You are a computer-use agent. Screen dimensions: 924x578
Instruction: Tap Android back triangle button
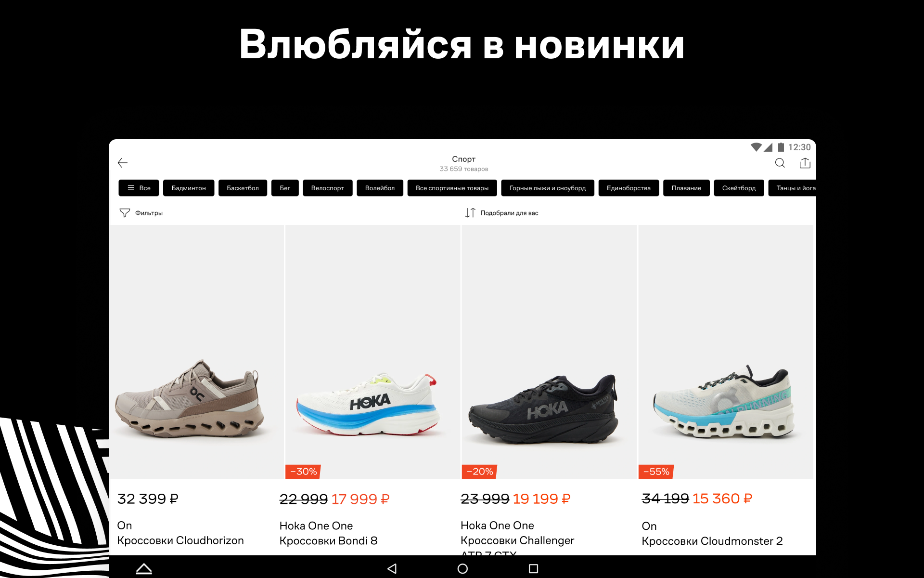tap(392, 568)
